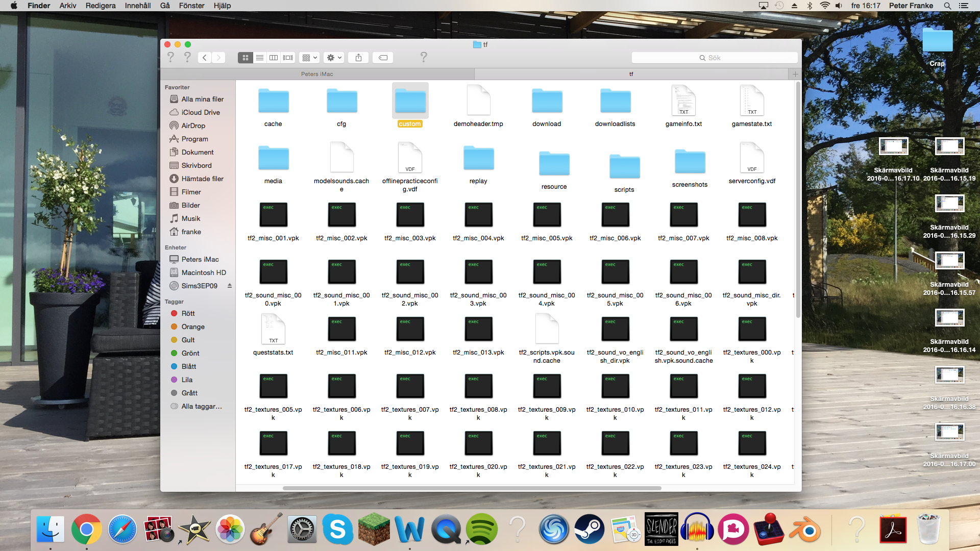Open the Action gear dropdown menu
980x551 pixels.
[334, 58]
